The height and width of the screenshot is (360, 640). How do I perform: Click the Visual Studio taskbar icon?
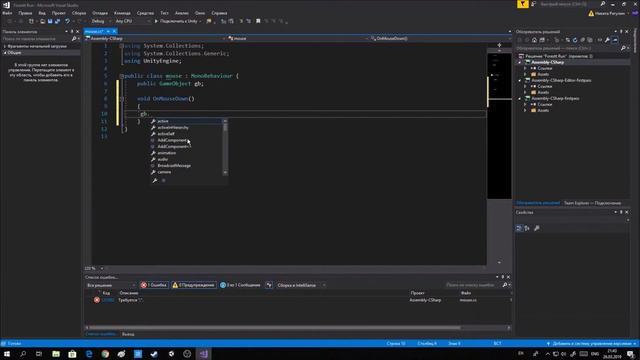click(x=204, y=354)
